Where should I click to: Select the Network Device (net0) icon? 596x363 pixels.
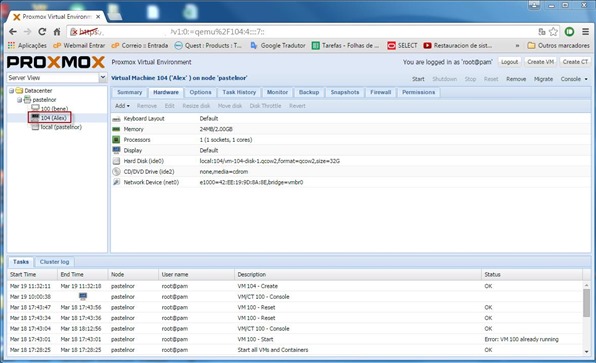116,182
